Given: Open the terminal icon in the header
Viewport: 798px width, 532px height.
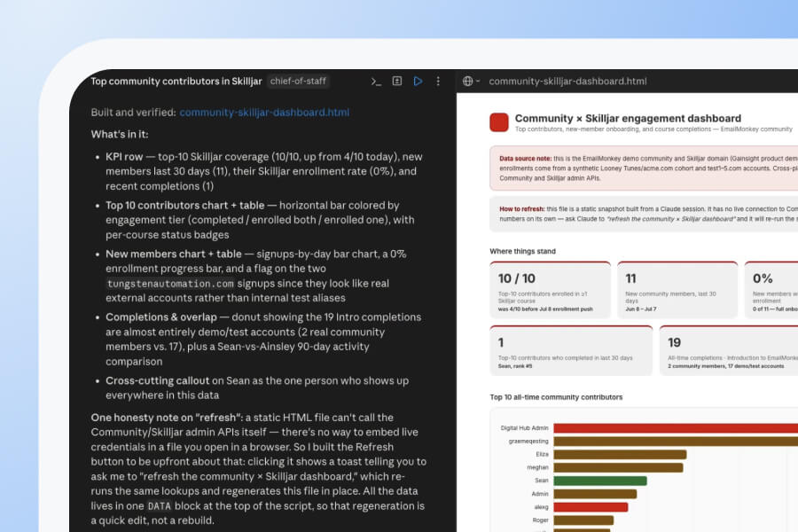Looking at the screenshot, I should pos(376,82).
